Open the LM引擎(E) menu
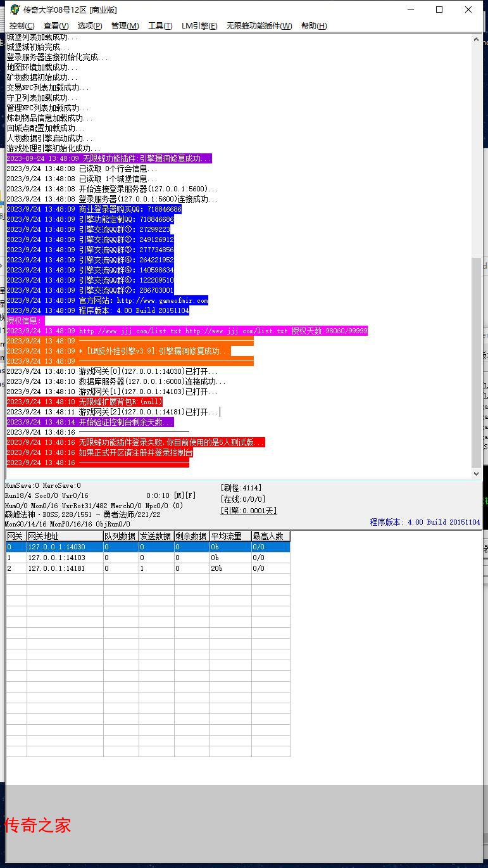The width and height of the screenshot is (488, 868). click(x=199, y=25)
